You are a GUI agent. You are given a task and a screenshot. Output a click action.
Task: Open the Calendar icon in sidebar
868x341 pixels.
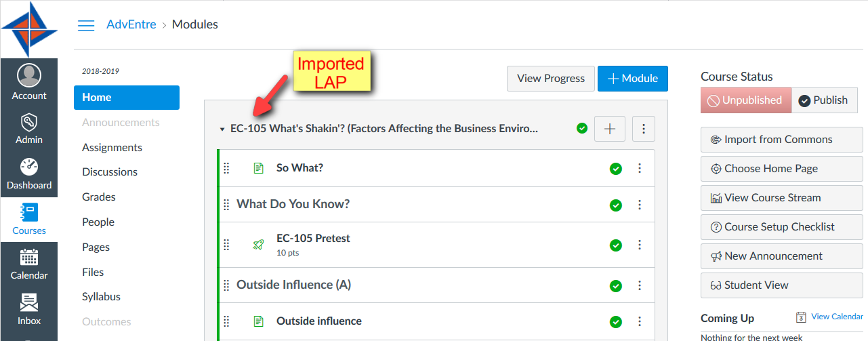tap(28, 258)
